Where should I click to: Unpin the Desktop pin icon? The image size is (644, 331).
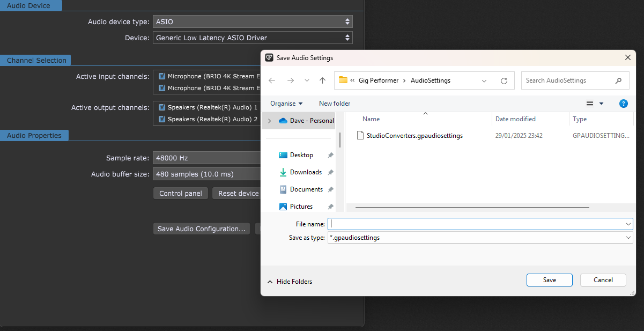click(x=331, y=155)
